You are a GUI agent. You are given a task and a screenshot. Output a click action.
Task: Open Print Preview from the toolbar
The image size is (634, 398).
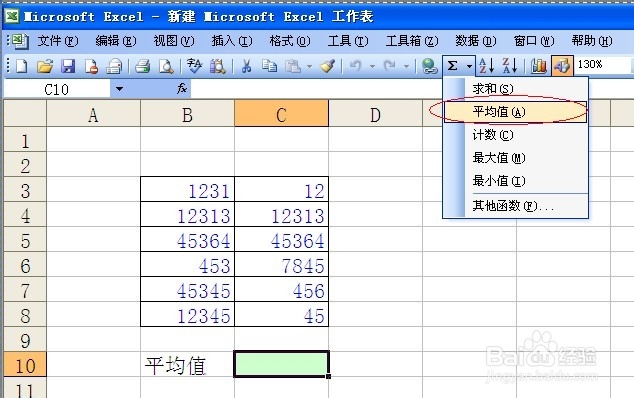click(x=166, y=66)
